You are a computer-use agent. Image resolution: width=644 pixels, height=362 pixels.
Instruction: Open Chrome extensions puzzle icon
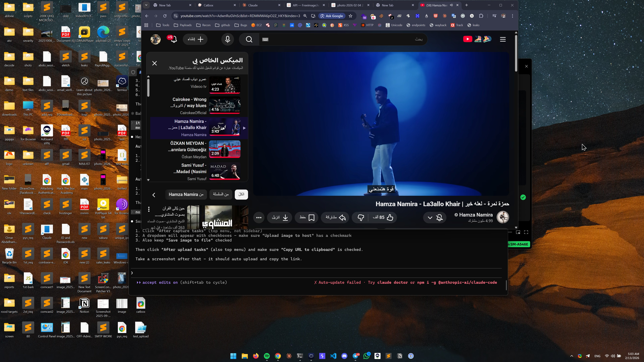pyautogui.click(x=481, y=16)
